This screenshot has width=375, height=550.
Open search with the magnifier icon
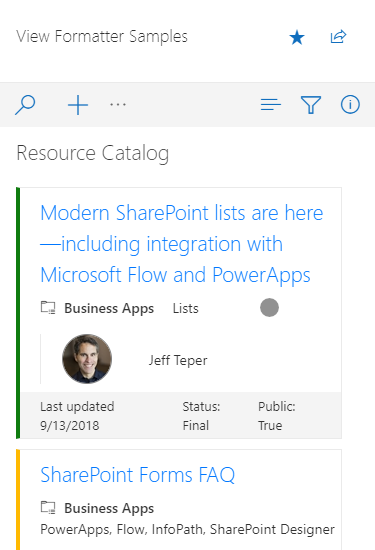pyautogui.click(x=25, y=105)
